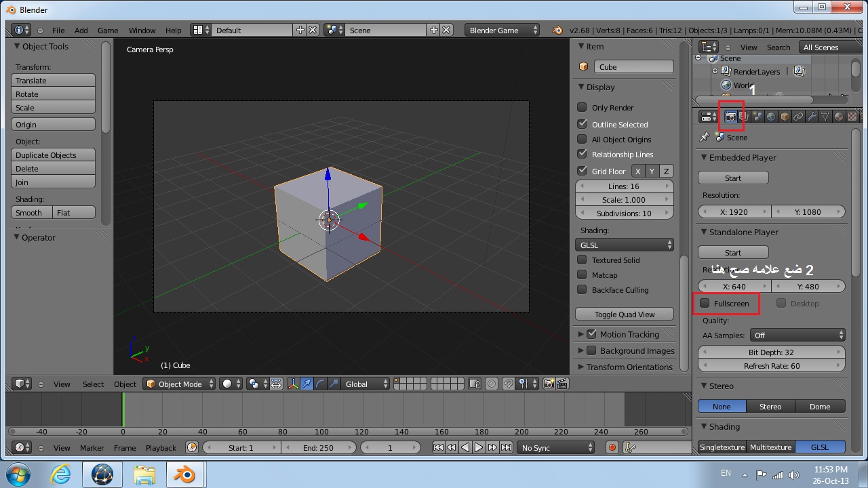Image resolution: width=868 pixels, height=488 pixels.
Task: Toggle the Grid Floor checkbox
Action: click(x=582, y=171)
